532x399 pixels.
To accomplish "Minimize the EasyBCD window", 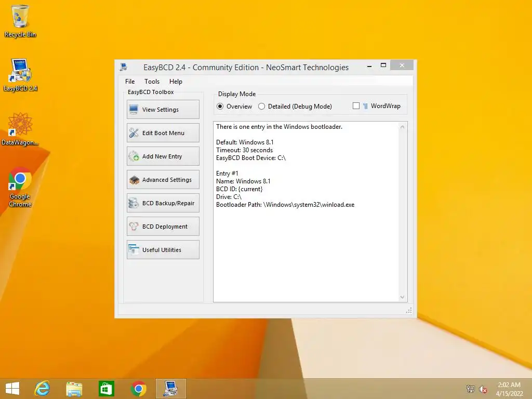I will 369,66.
